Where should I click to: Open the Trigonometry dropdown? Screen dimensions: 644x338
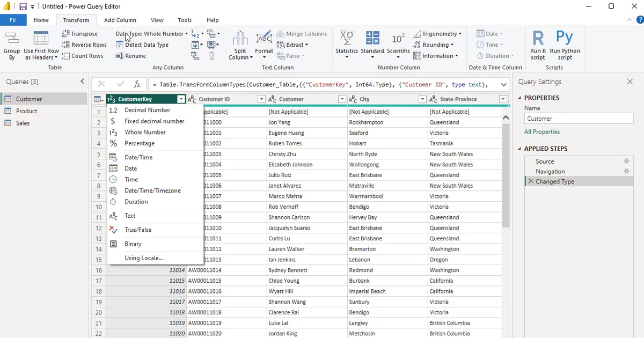point(437,34)
